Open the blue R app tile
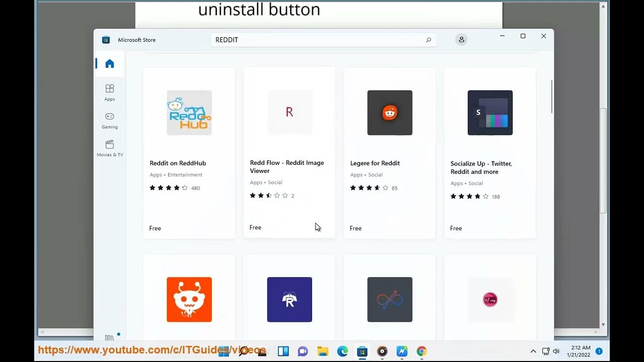The image size is (644, 362). (289, 300)
